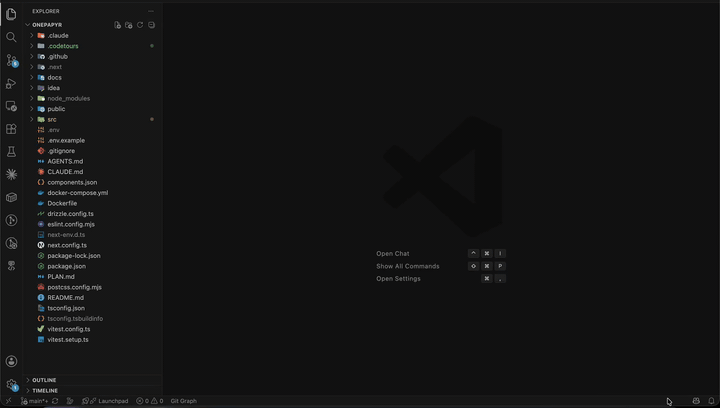Open the docker-compose.yml file
The width and height of the screenshot is (720, 408).
pyautogui.click(x=92, y=193)
